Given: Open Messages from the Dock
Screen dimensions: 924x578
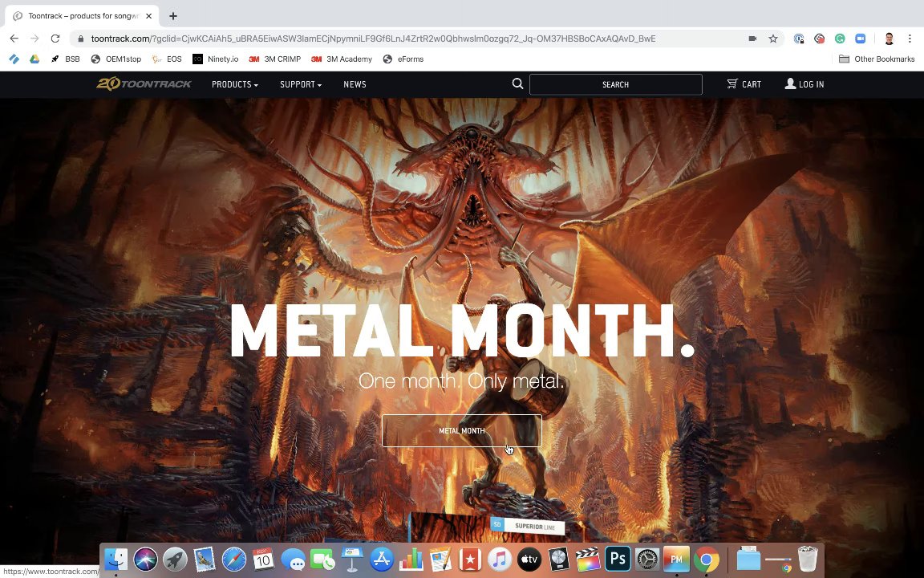Looking at the screenshot, I should click(x=293, y=559).
